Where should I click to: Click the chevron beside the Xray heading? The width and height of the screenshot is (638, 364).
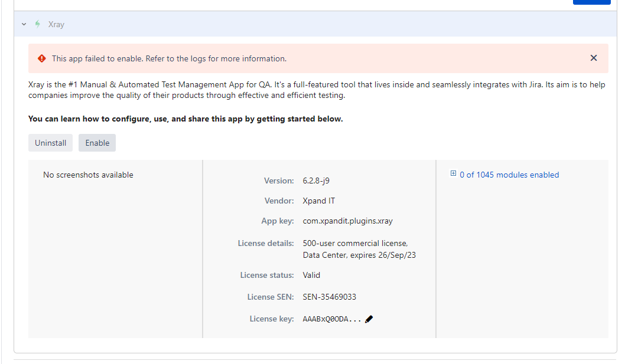tap(24, 24)
